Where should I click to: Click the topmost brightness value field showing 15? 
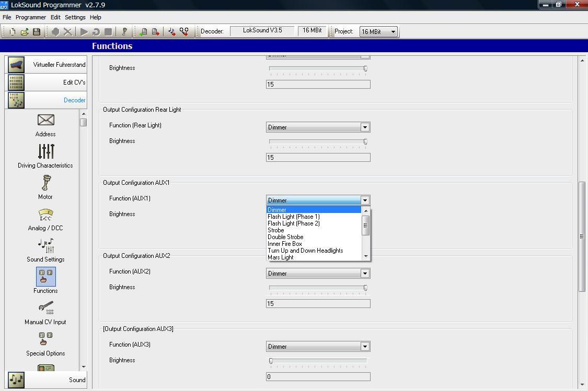click(x=318, y=84)
